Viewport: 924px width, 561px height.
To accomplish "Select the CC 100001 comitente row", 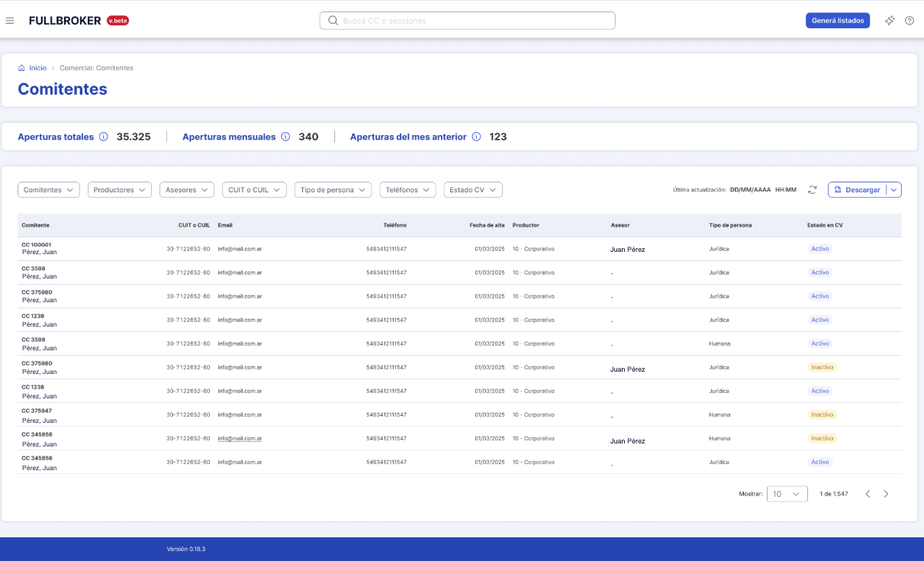I will point(459,249).
